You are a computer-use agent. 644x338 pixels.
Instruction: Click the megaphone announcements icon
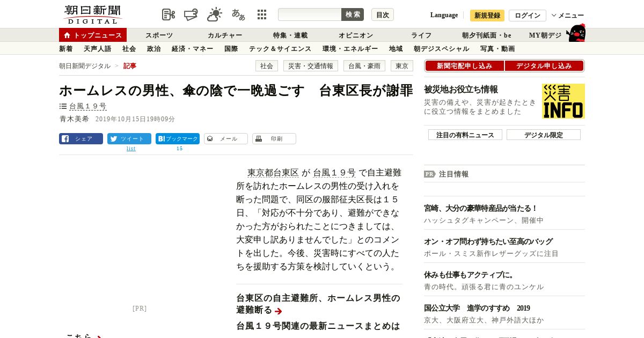(x=191, y=14)
